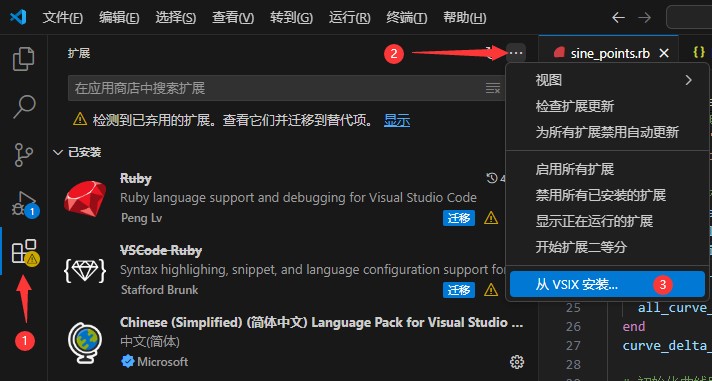712x381 pixels.
Task: Open the gear menu for Chinese Language Pack
Action: pos(517,362)
